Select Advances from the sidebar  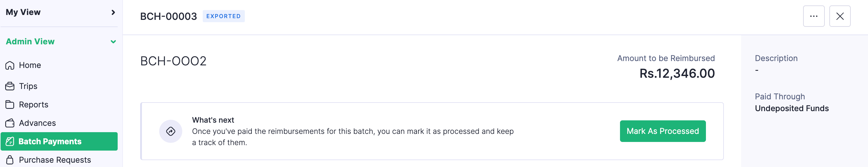(37, 123)
